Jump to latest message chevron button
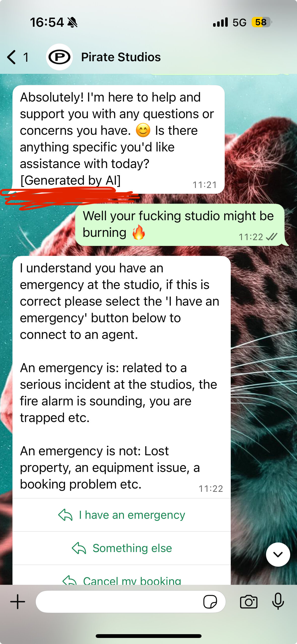The width and height of the screenshot is (297, 644). [278, 554]
